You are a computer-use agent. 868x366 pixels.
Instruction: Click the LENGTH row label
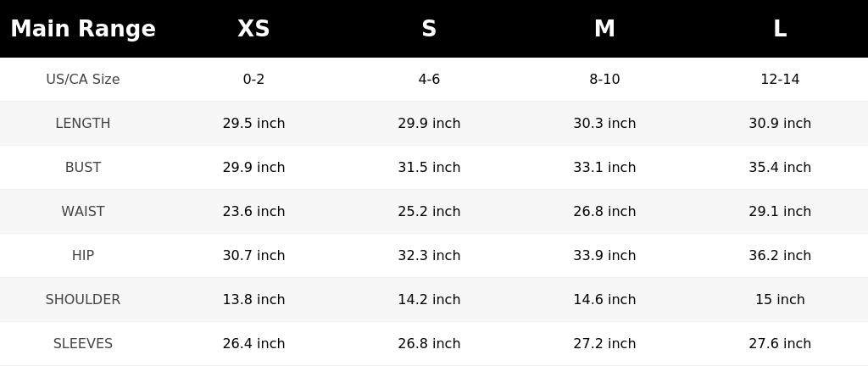coord(83,124)
